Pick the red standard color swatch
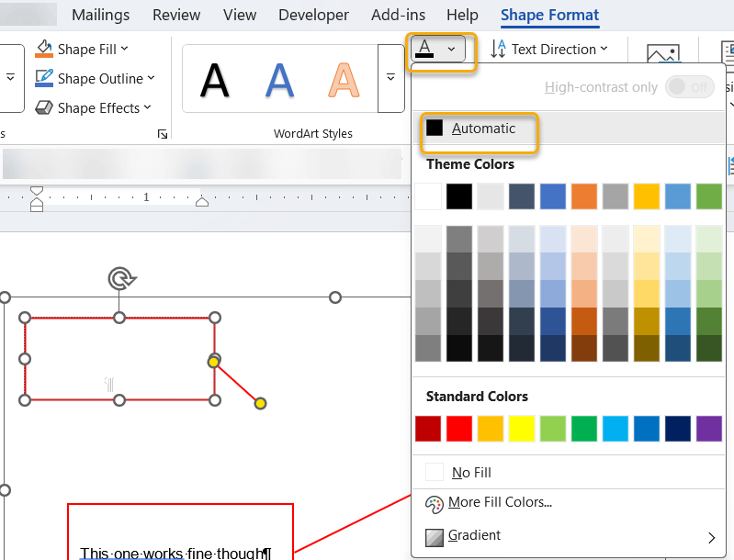The height and width of the screenshot is (560, 734). click(x=459, y=429)
